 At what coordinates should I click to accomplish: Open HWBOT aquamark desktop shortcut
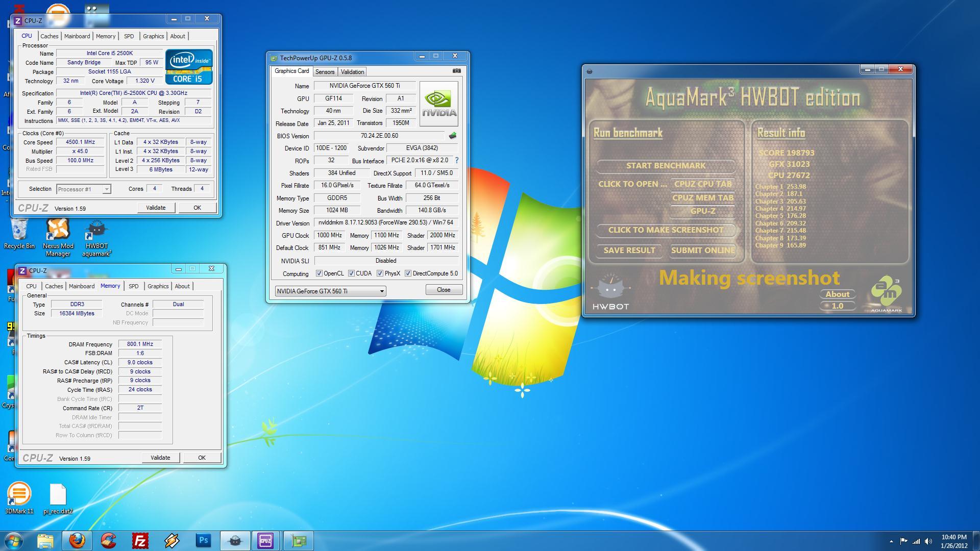click(96, 237)
